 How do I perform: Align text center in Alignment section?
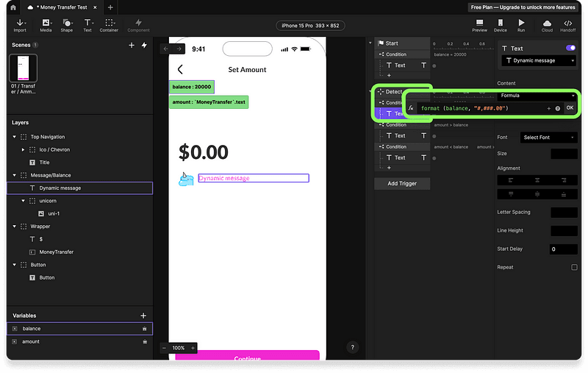(x=537, y=180)
